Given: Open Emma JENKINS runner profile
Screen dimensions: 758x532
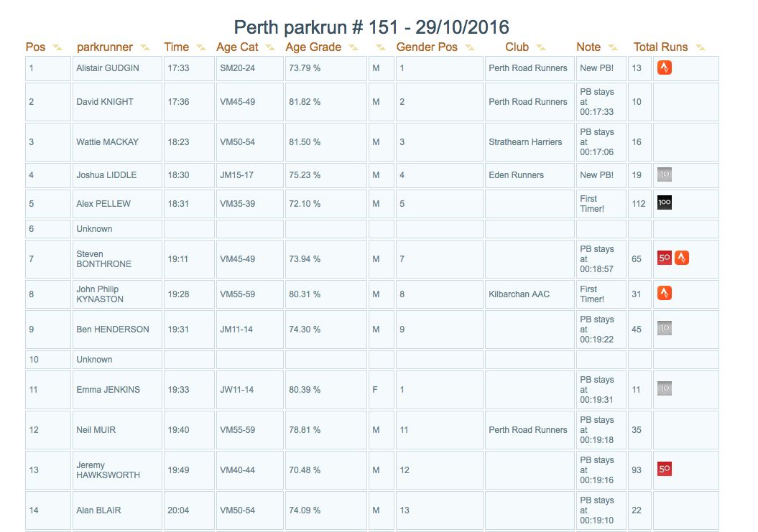Looking at the screenshot, I should coord(108,389).
